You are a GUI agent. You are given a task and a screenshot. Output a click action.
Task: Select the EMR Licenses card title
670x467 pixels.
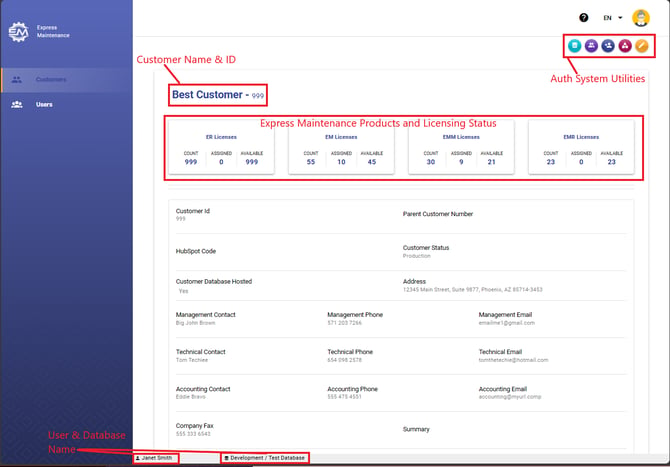point(581,137)
